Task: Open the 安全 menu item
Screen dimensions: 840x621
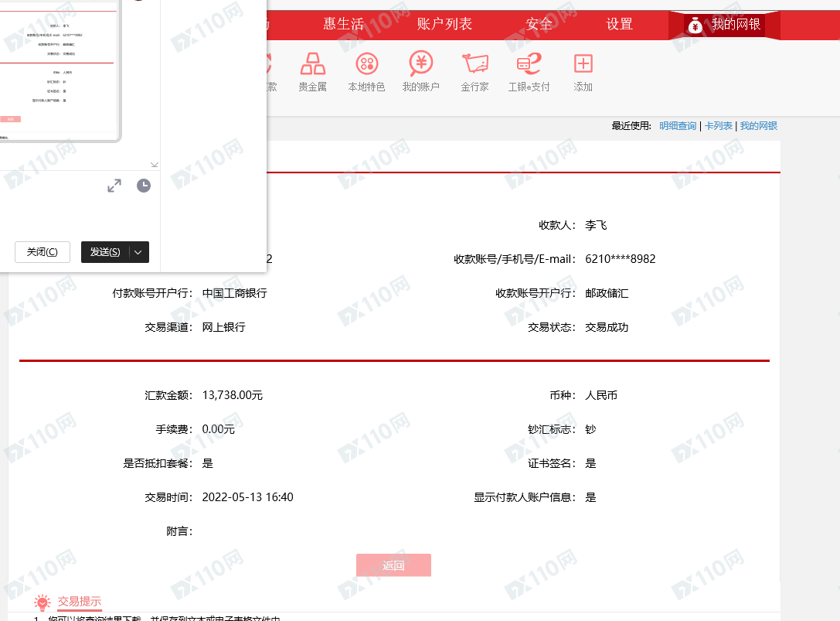Action: [539, 24]
